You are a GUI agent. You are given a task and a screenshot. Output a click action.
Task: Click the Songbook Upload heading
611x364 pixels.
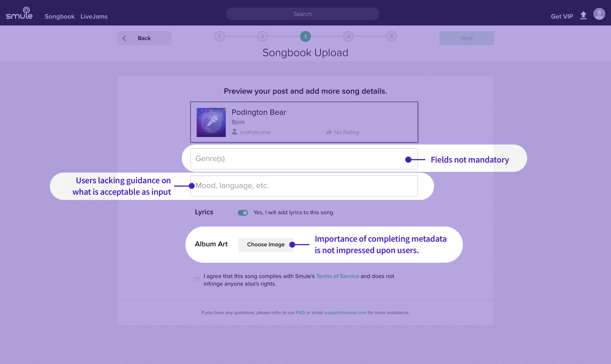pyautogui.click(x=305, y=53)
